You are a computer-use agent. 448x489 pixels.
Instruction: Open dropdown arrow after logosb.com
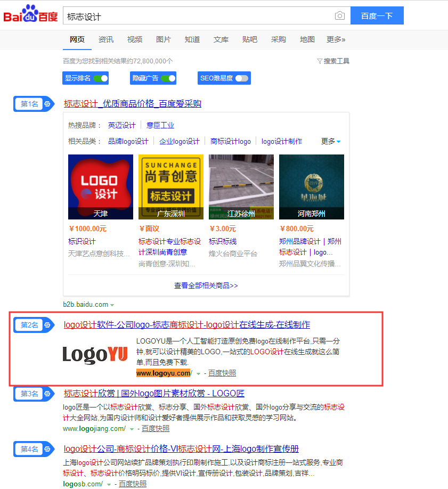(109, 484)
